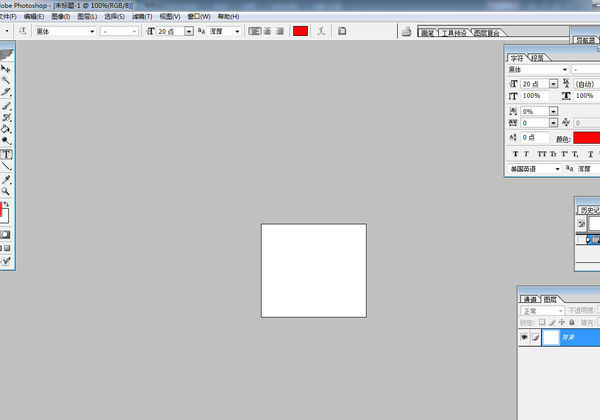Select the Move tool in toolbox
Image resolution: width=600 pixels, height=420 pixels.
coord(6,68)
